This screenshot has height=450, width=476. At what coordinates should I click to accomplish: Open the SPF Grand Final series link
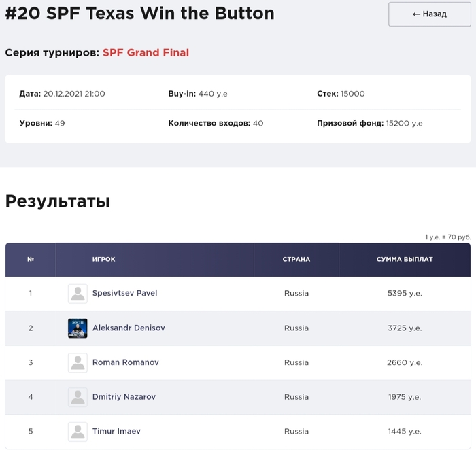[x=146, y=52]
